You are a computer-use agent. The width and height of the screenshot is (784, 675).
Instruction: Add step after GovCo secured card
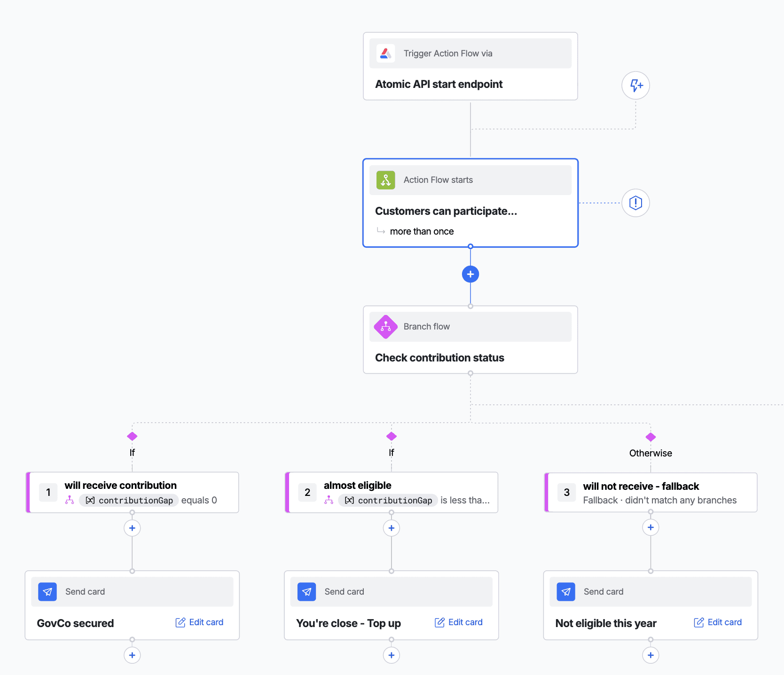132,655
